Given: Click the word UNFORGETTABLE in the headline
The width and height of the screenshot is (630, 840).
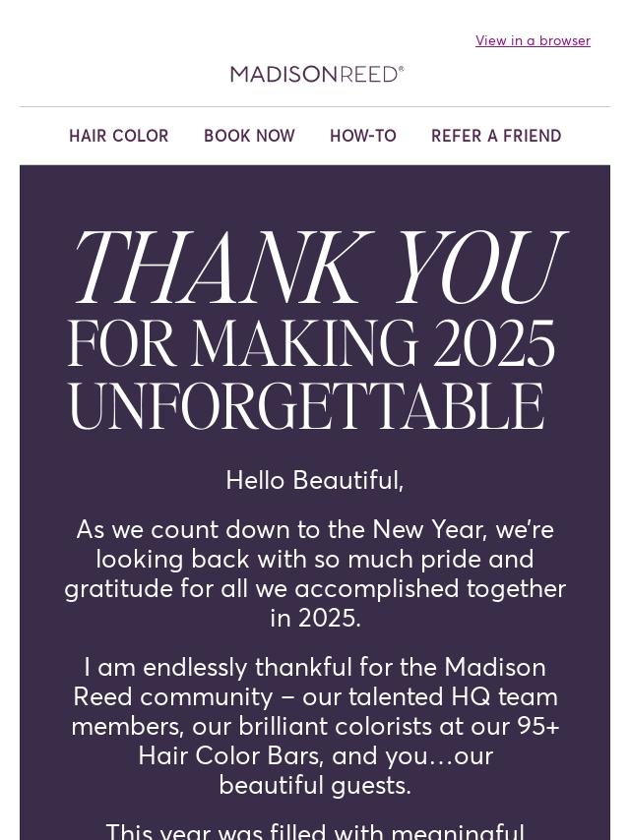Looking at the screenshot, I should [305, 406].
